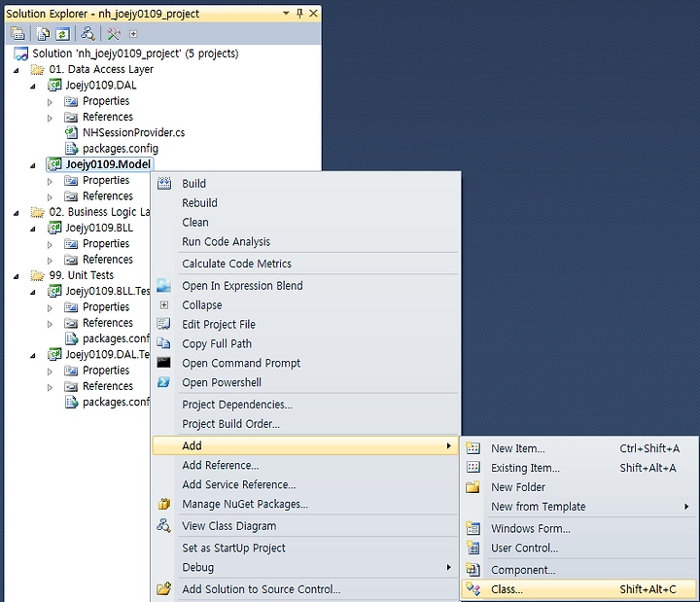Click the View Class Diagram toolbar icon
700x602 pixels.
87,33
